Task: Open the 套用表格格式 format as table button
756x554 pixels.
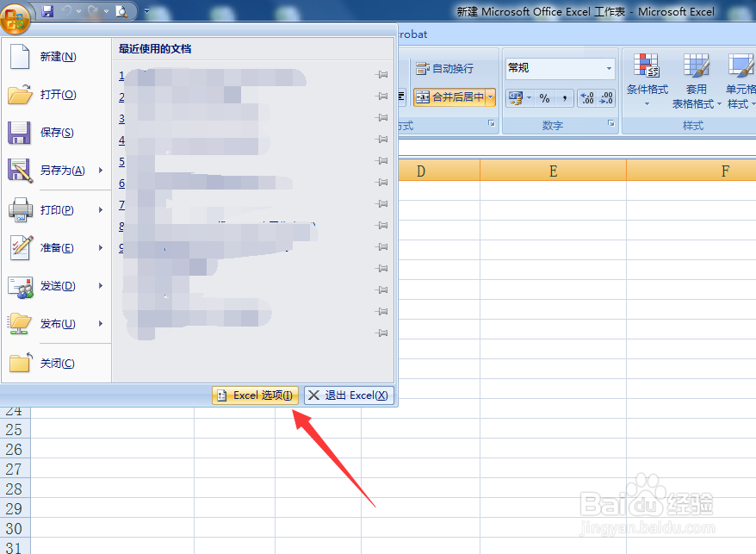Action: [x=697, y=80]
